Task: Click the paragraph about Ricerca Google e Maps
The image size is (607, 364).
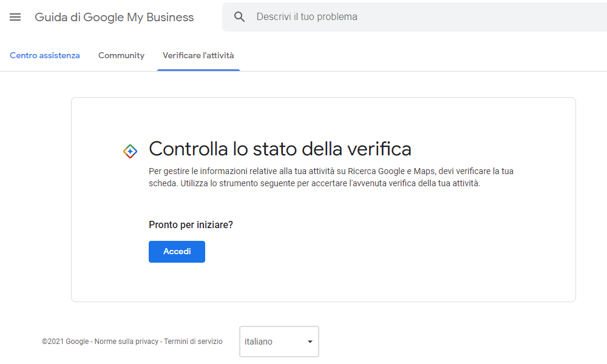Action: click(x=331, y=177)
